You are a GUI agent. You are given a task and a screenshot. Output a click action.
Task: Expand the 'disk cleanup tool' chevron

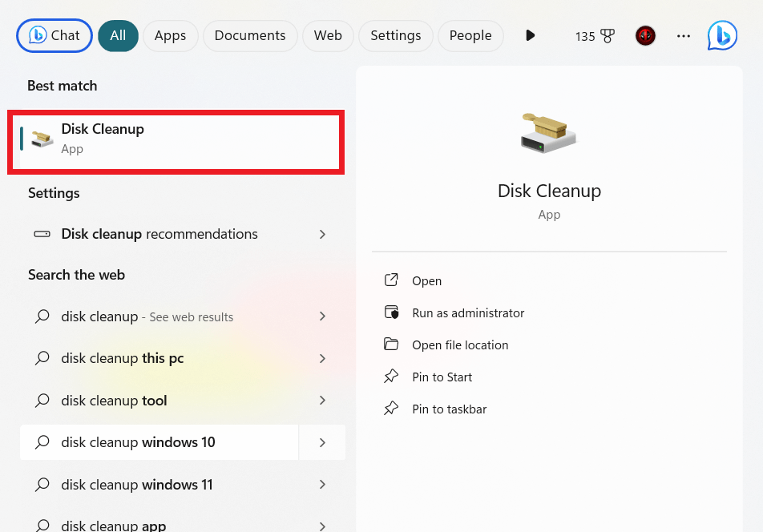[x=322, y=401]
